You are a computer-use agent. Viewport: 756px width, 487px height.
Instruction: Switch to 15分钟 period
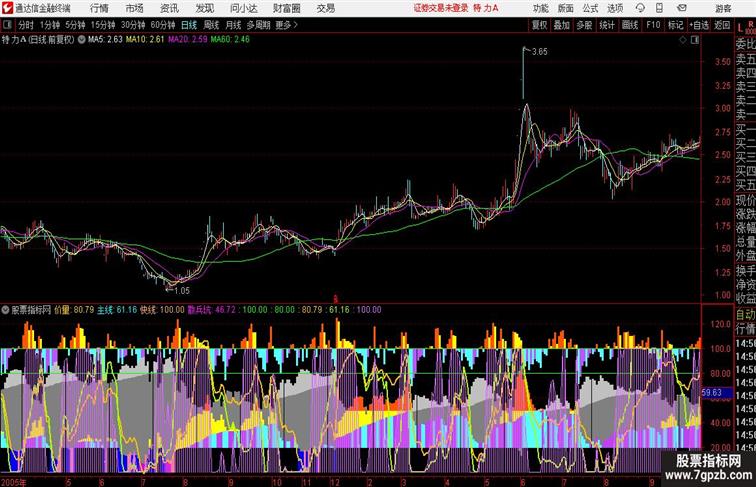pyautogui.click(x=103, y=25)
